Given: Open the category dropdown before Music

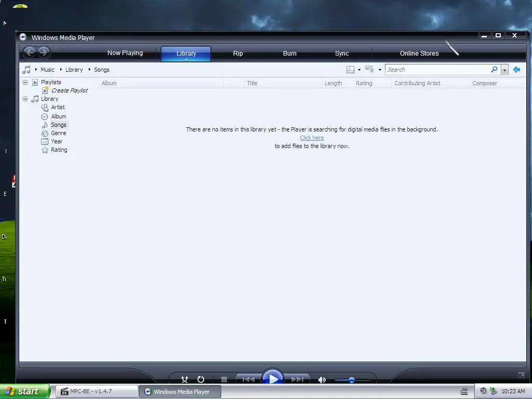Looking at the screenshot, I should (x=36, y=70).
